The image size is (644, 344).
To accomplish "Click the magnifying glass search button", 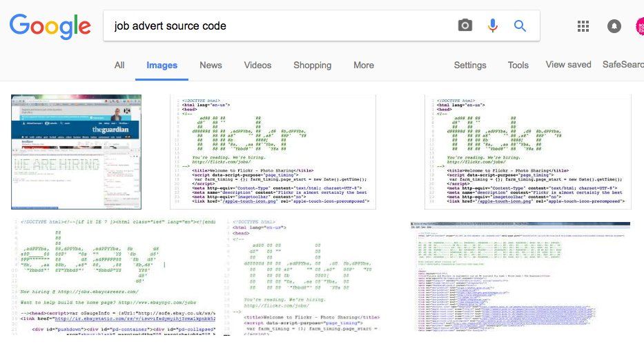I will tap(520, 26).
